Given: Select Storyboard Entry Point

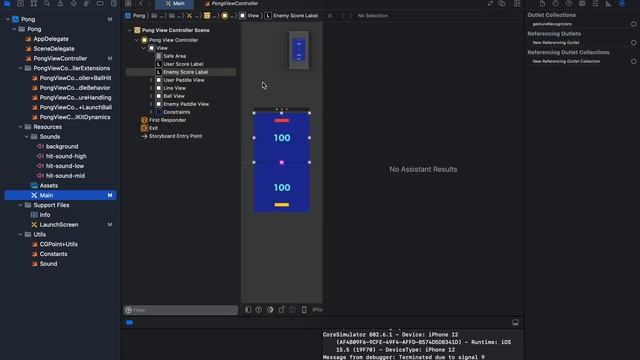Looking at the screenshot, I should pos(176,136).
